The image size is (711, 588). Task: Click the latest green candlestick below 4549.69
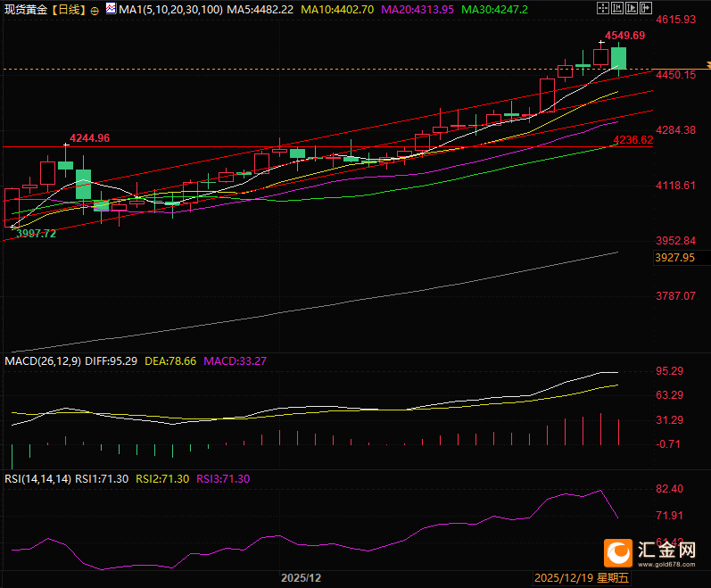pos(619,58)
